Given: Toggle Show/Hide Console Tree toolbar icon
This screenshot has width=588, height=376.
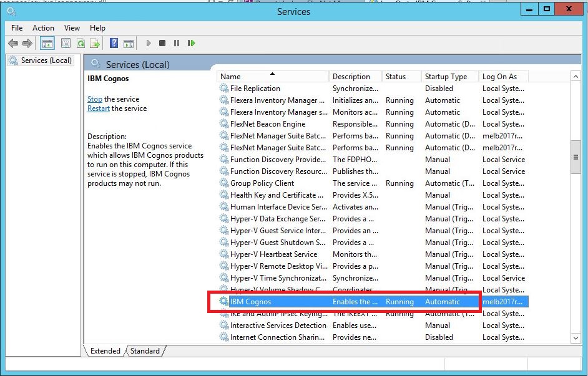Looking at the screenshot, I should tap(47, 44).
